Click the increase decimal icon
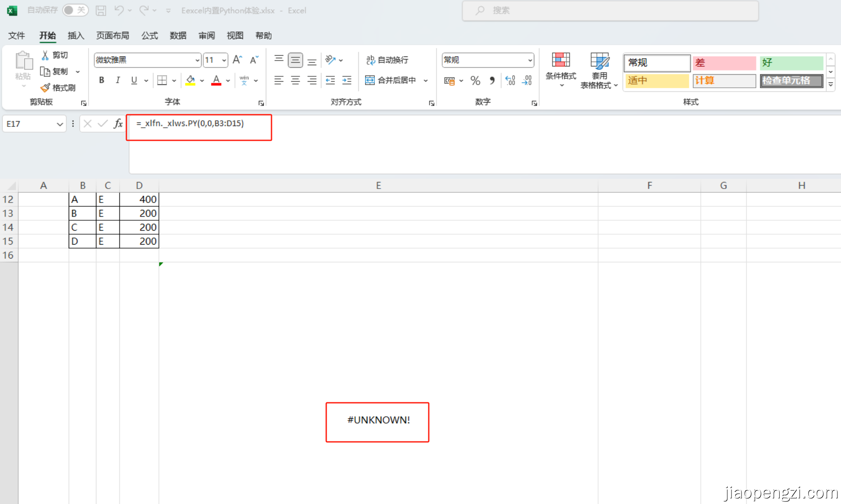 click(x=510, y=80)
